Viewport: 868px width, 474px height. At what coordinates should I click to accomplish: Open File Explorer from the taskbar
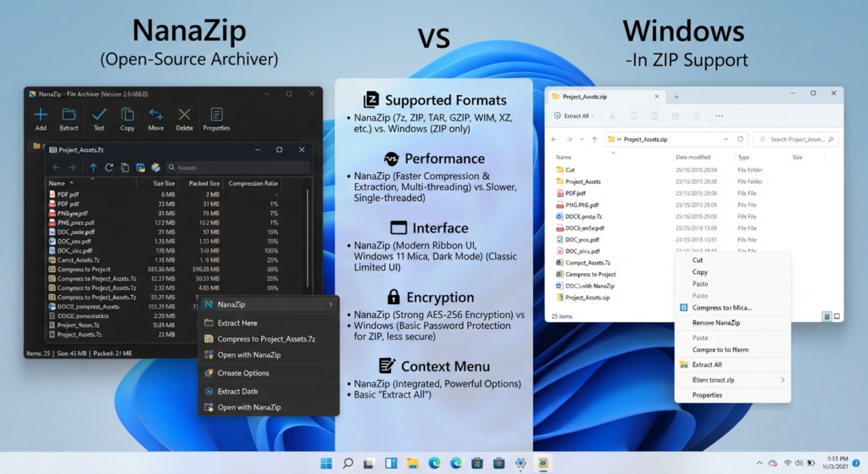pos(413,463)
